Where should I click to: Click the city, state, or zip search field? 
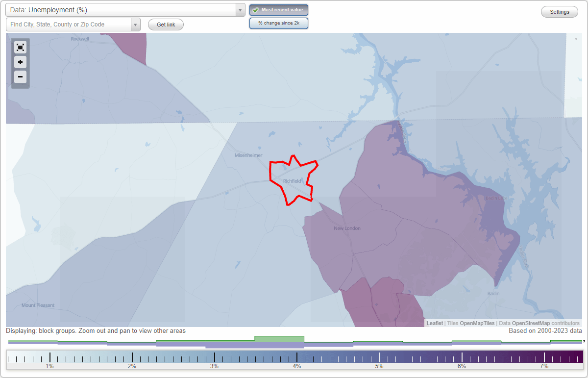(69, 24)
